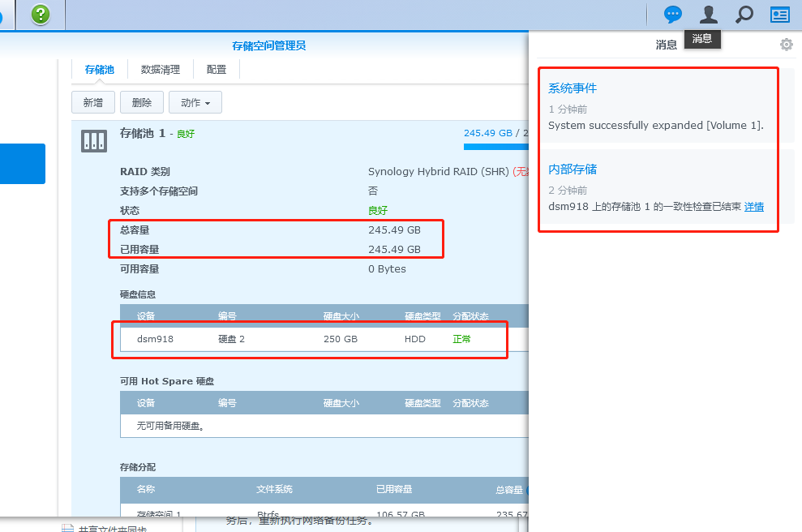802x532 pixels.
Task: Click the storage pool drive bay icon
Action: coord(94,139)
